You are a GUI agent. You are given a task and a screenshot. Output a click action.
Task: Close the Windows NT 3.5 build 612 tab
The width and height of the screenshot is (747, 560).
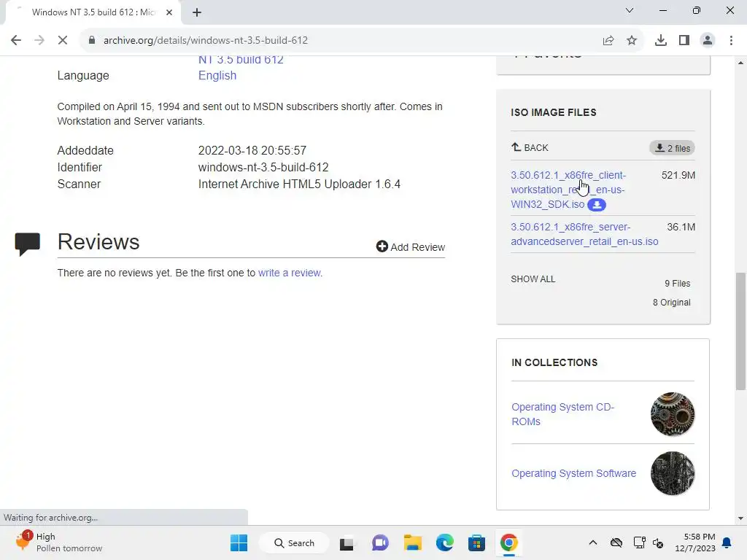pos(169,12)
